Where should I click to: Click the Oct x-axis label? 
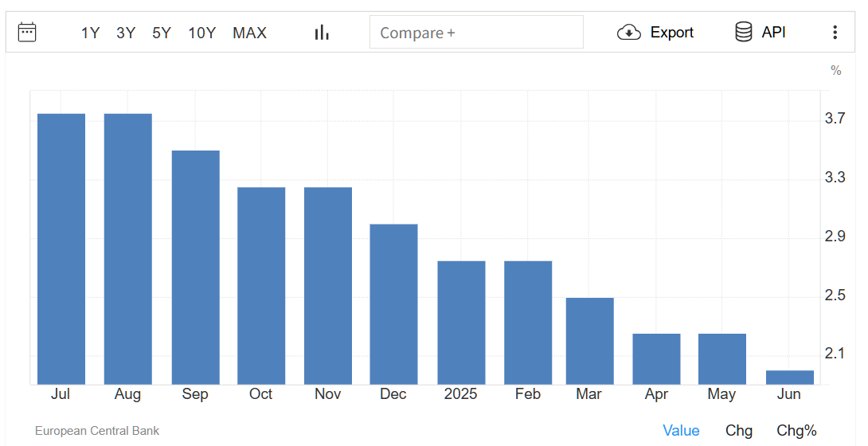coord(260,394)
